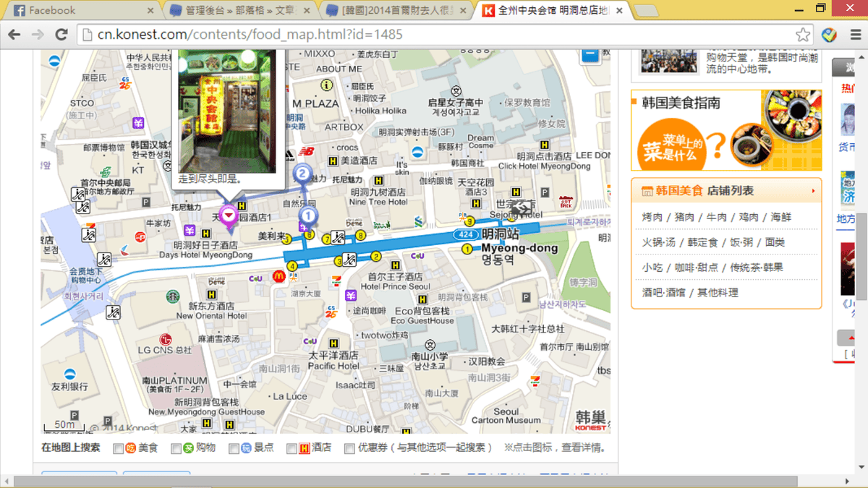Viewport: 868px width, 488px height.
Task: Open the Chrome menu icon
Action: [853, 35]
